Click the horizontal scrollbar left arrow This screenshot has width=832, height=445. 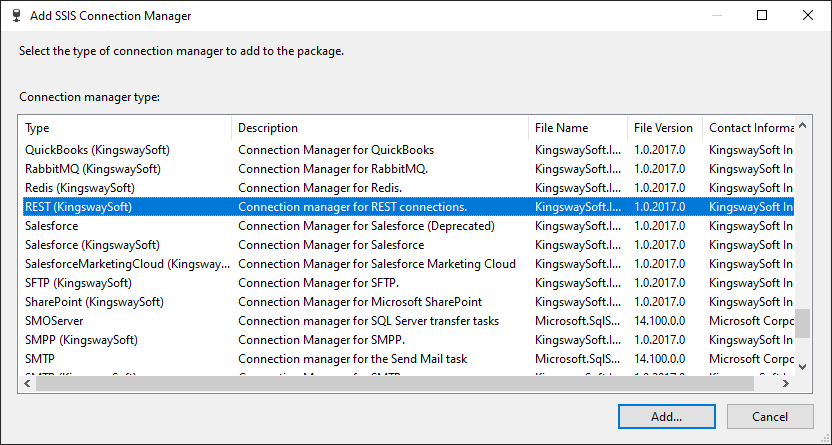(27, 383)
